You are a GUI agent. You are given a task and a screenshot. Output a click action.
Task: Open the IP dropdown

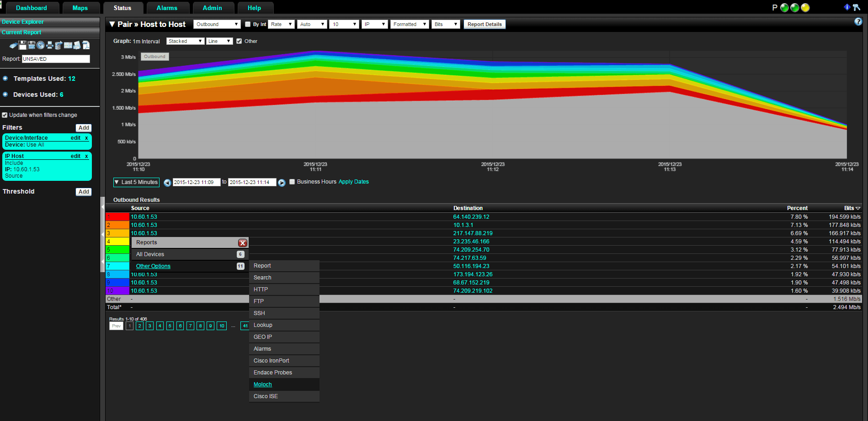pyautogui.click(x=375, y=24)
